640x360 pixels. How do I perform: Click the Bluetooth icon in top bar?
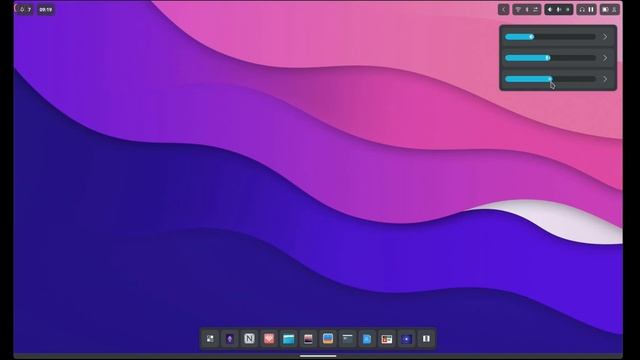click(x=527, y=9)
